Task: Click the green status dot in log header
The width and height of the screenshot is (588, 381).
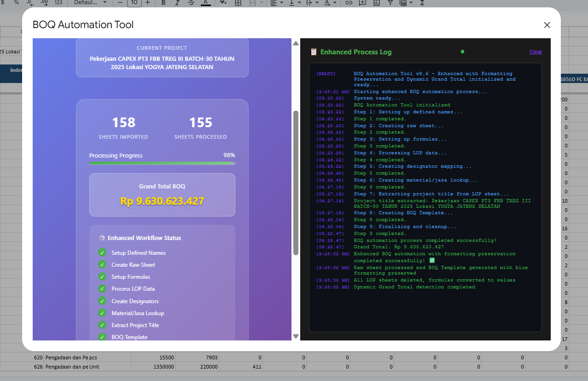Action: coord(462,52)
